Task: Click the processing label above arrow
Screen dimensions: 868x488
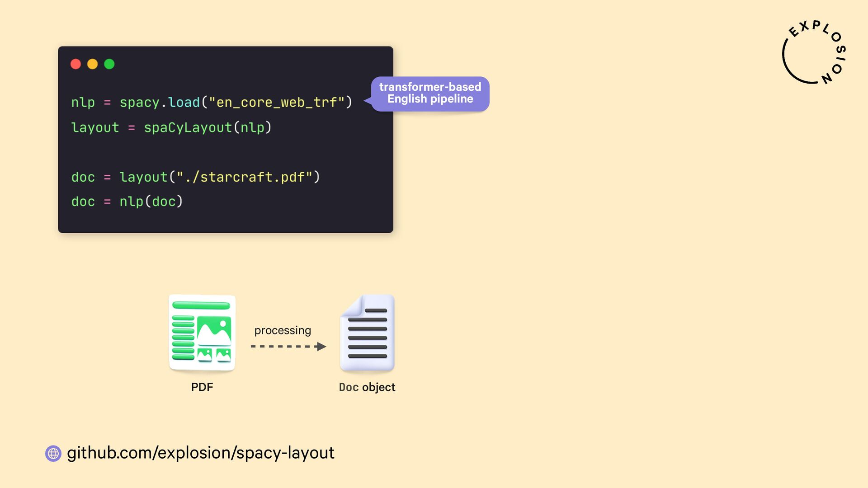Action: coord(283,330)
